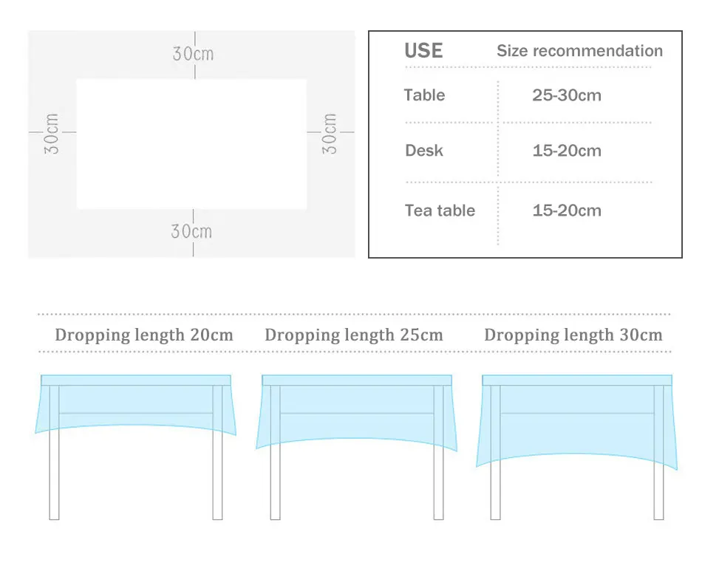This screenshot has height=588, width=702.
Task: Click the white tabletop rectangle in diagram
Action: point(191,144)
